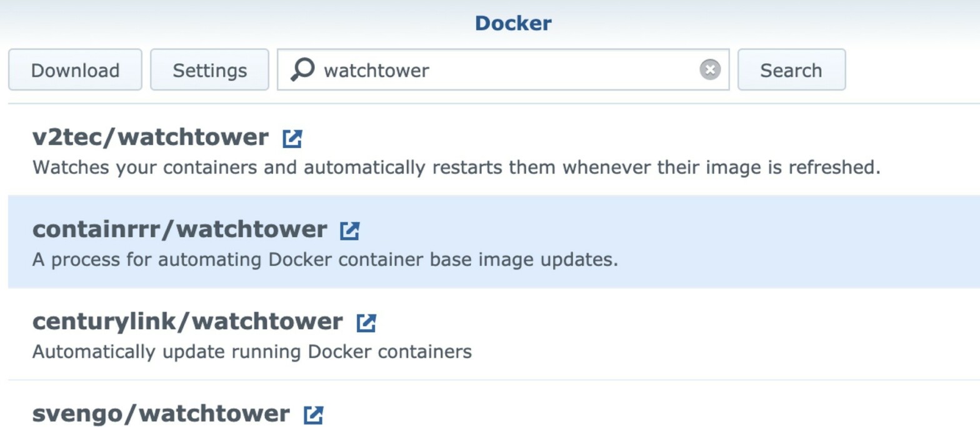Screen dimensions: 980x427
Task: Click the Search button
Action: 791,70
